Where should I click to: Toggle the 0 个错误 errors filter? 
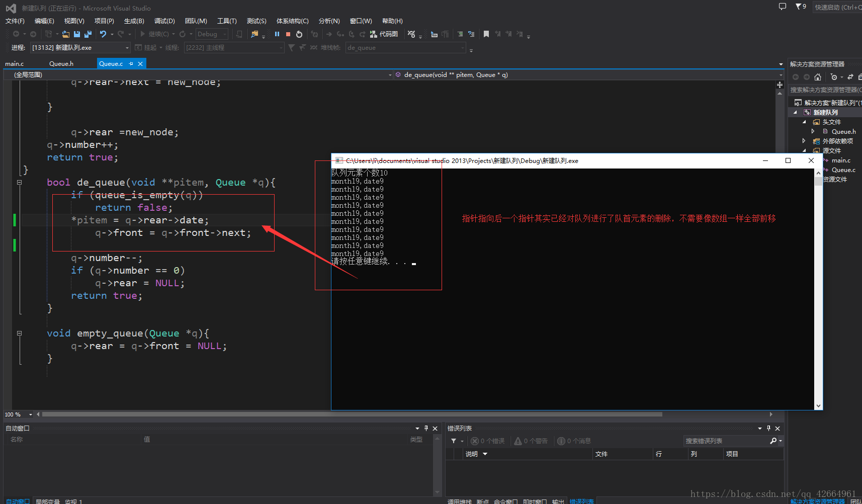tap(487, 441)
